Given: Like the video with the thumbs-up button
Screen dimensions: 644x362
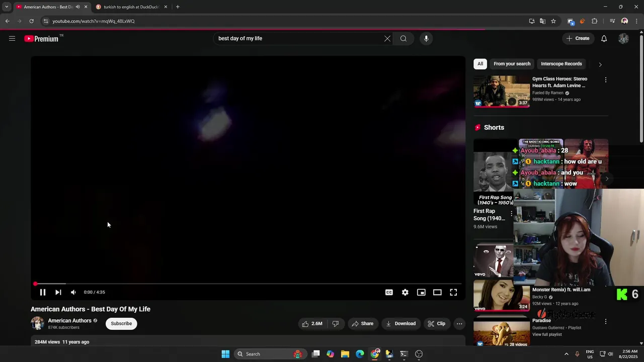Looking at the screenshot, I should [312, 324].
